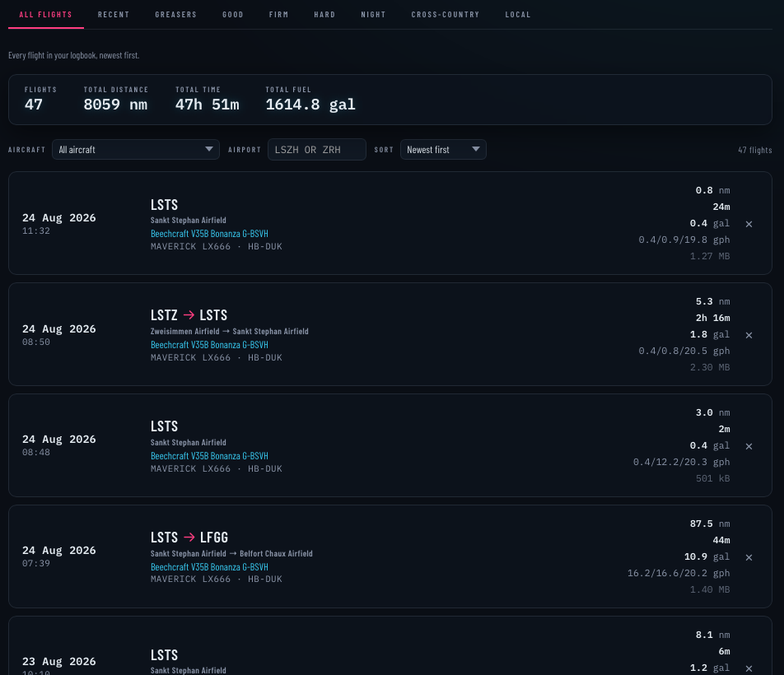784x675 pixels.
Task: Open the All aircraft dropdown
Action: [x=136, y=149]
